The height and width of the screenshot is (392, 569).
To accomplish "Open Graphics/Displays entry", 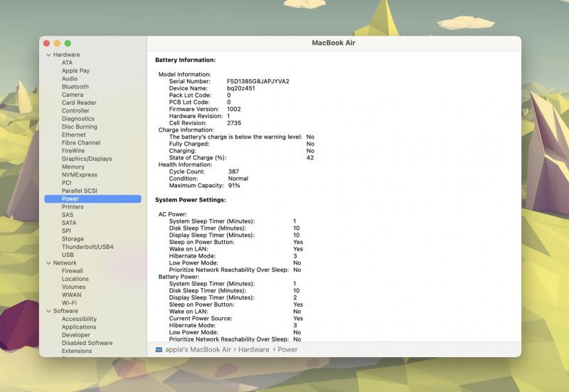I will pos(87,159).
